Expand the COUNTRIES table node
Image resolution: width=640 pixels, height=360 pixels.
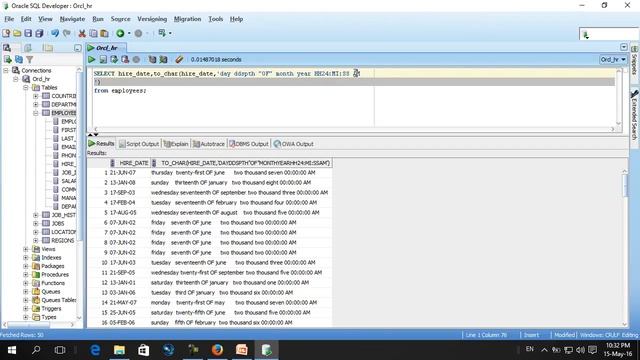pyautogui.click(x=36, y=96)
